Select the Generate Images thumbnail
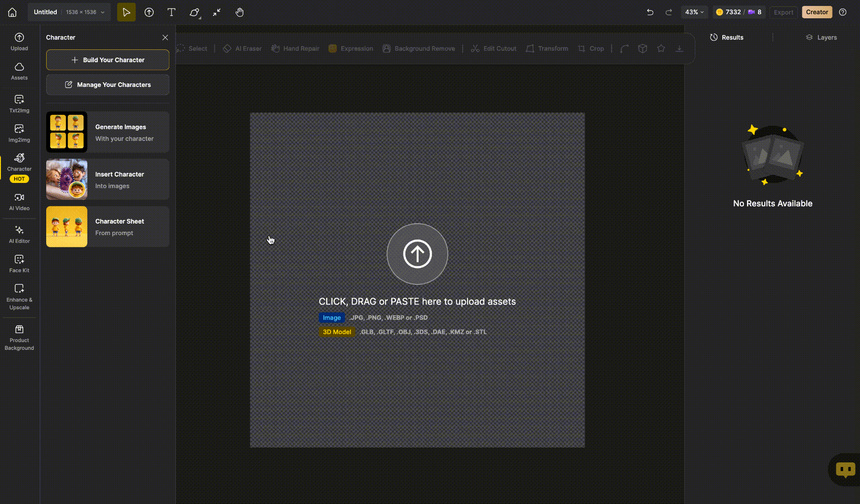 [67, 132]
